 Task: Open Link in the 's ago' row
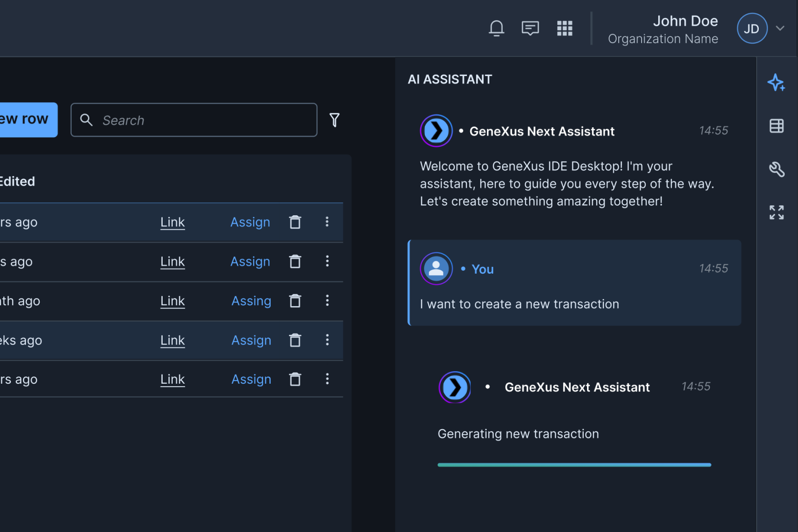(172, 261)
